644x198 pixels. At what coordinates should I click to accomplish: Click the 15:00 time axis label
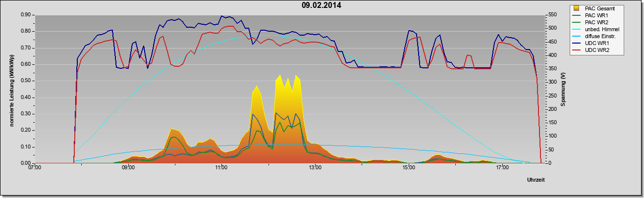point(409,168)
